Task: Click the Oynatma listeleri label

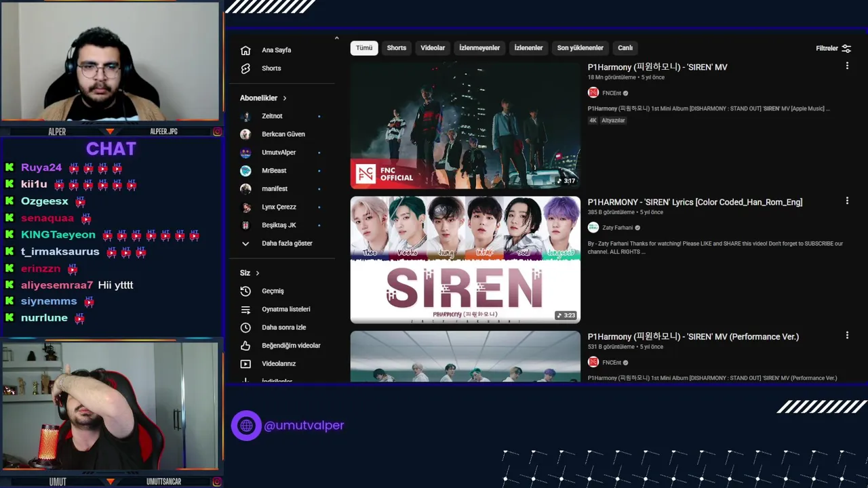Action: point(286,309)
